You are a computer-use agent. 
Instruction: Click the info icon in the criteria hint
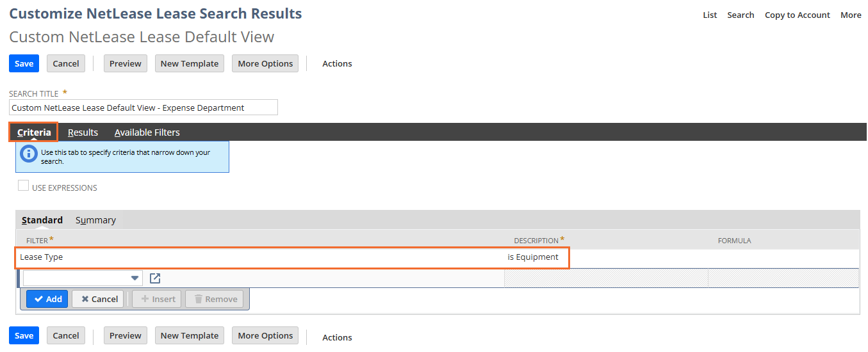pos(28,154)
